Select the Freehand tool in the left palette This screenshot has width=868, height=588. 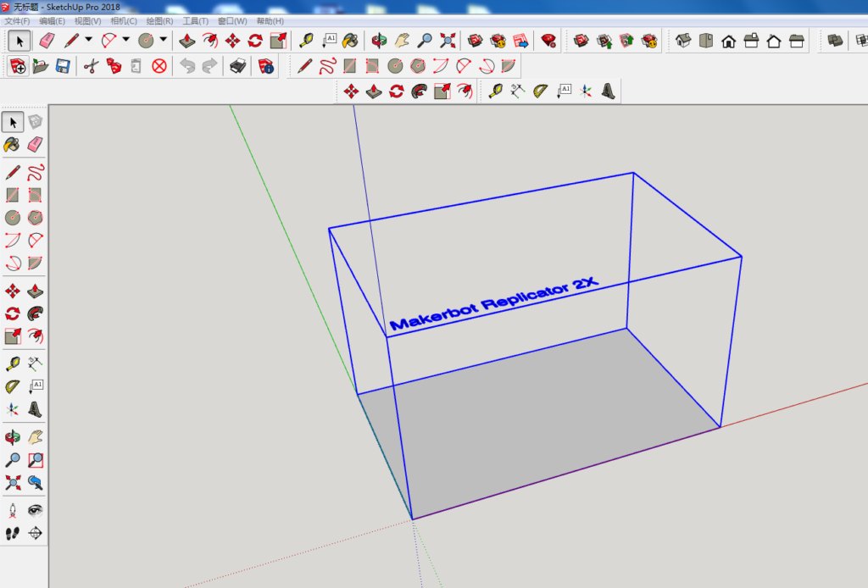click(x=35, y=172)
